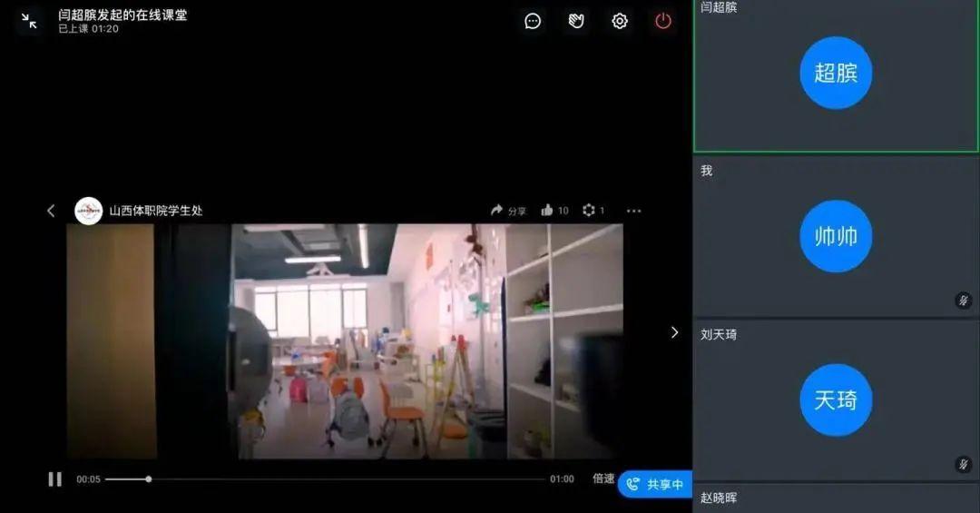Select the 天琦 participant avatar

[836, 400]
